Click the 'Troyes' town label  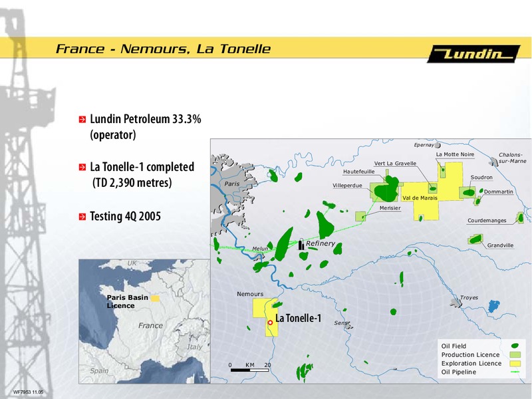[x=469, y=297]
